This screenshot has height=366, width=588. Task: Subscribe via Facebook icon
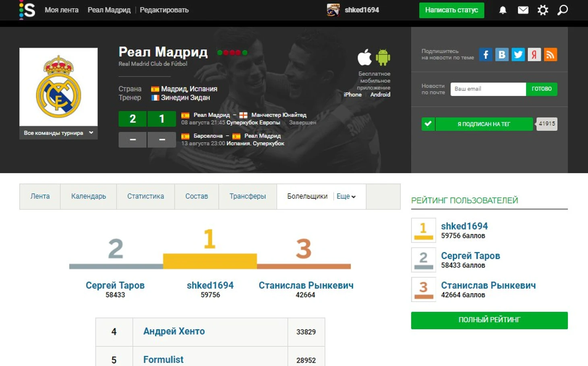point(486,54)
